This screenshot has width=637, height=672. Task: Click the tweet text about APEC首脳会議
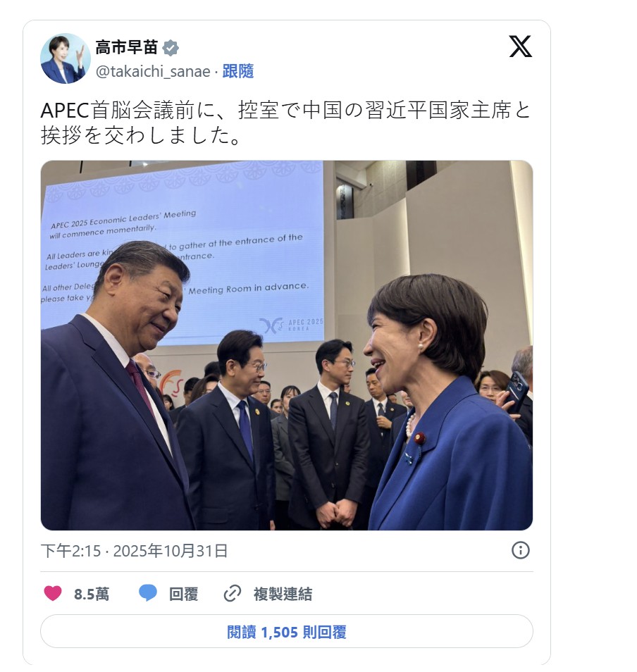click(286, 123)
